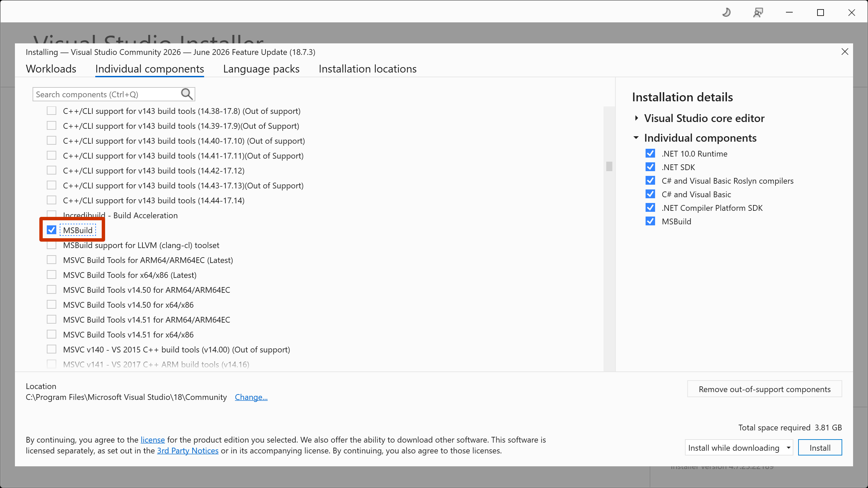Screen dimensions: 868x488
Task: Uncheck MSBuild in Installation details panel
Action: (x=650, y=221)
